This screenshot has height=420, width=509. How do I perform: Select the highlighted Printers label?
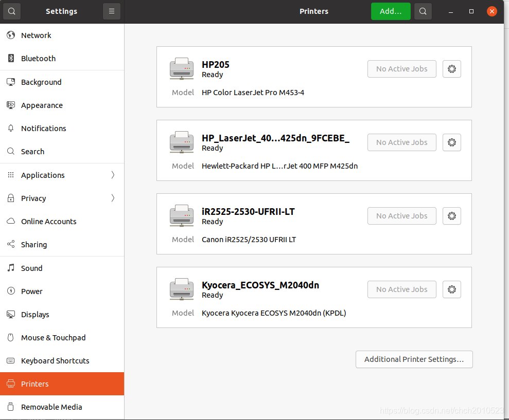pos(34,384)
